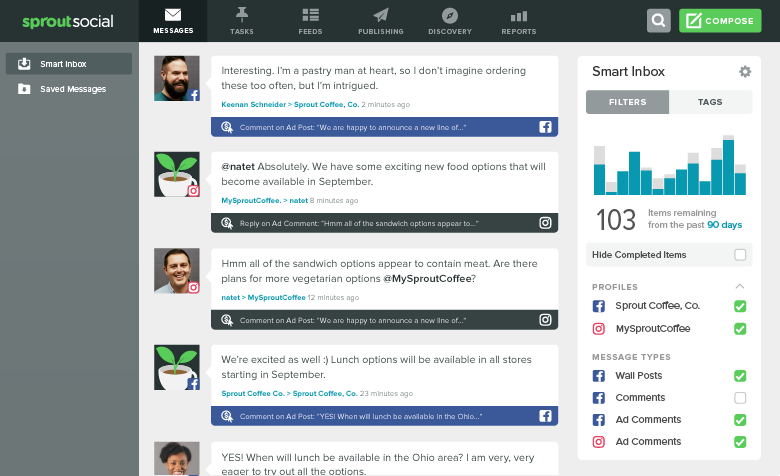The height and width of the screenshot is (476, 780).
Task: Click ad-click icon on 'Reply on Ad Comment' bar
Action: point(227,223)
